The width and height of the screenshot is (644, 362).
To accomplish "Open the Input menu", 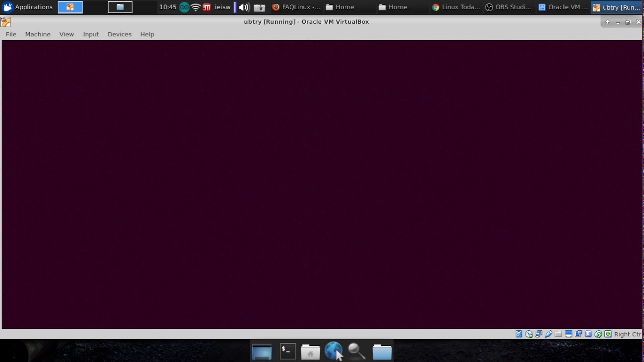I will (x=91, y=34).
